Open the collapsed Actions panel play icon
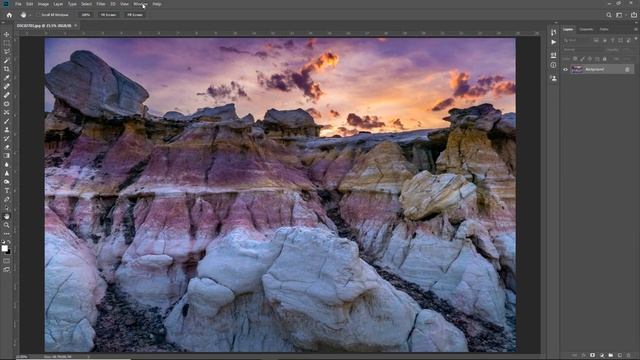Screen dimensions: 640x360 [x=553, y=42]
